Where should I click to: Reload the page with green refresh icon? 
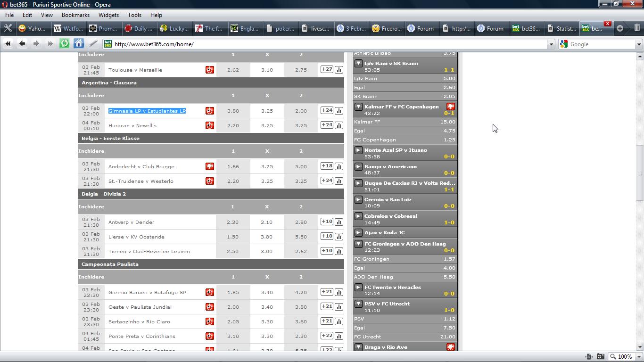[65, 44]
